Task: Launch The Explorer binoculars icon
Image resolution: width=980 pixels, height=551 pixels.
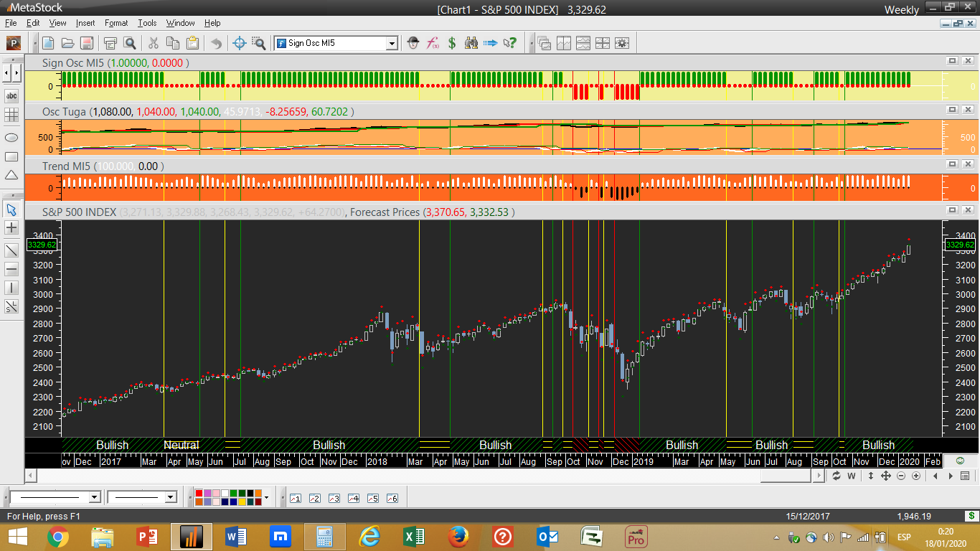Action: pos(471,43)
